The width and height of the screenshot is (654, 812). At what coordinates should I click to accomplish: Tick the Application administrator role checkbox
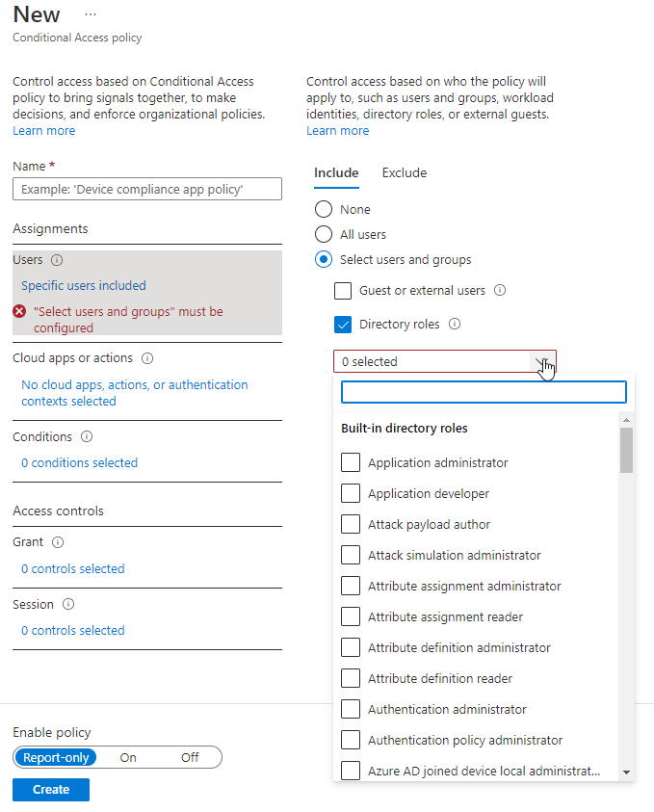click(351, 463)
